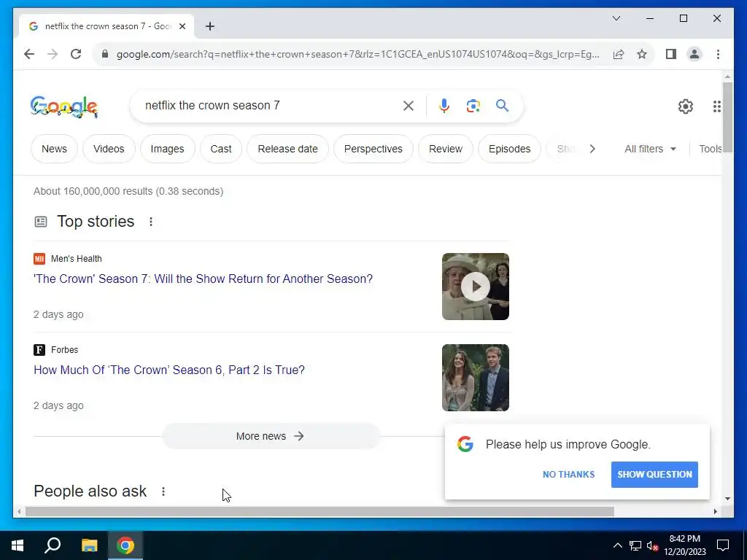Click the scroll down arrow
This screenshot has width=747, height=560.
tap(727, 499)
